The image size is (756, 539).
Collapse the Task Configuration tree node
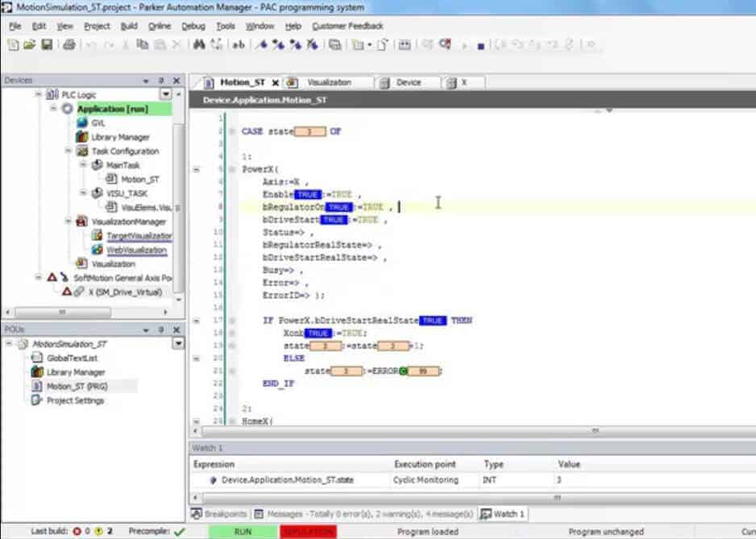click(69, 151)
